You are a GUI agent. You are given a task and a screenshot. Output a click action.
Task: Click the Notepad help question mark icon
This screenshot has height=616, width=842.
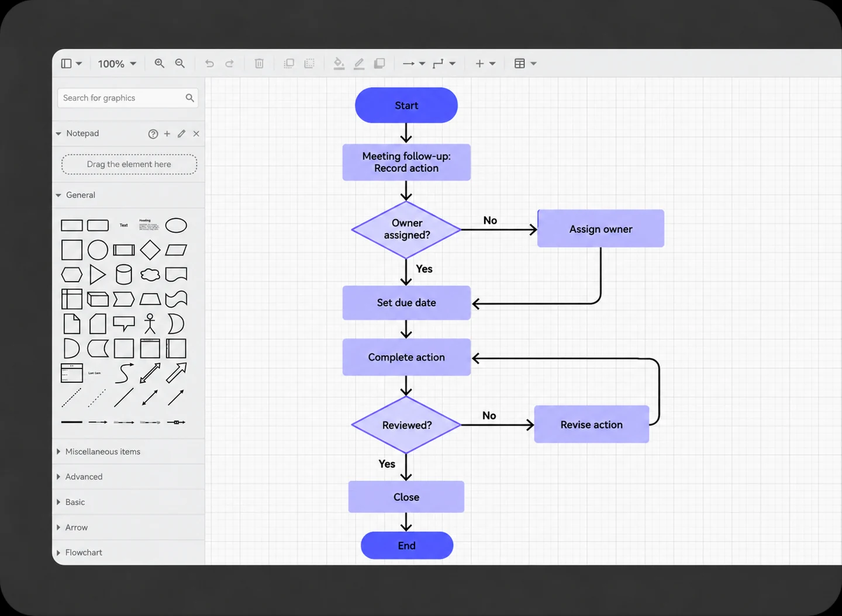point(153,134)
